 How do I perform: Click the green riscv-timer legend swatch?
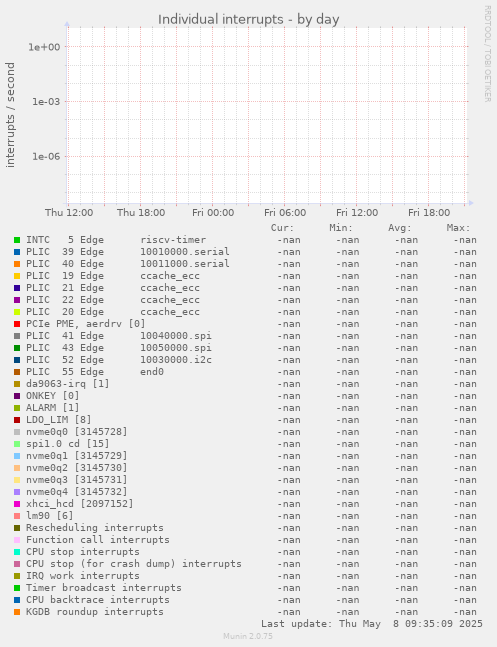pyautogui.click(x=17, y=240)
